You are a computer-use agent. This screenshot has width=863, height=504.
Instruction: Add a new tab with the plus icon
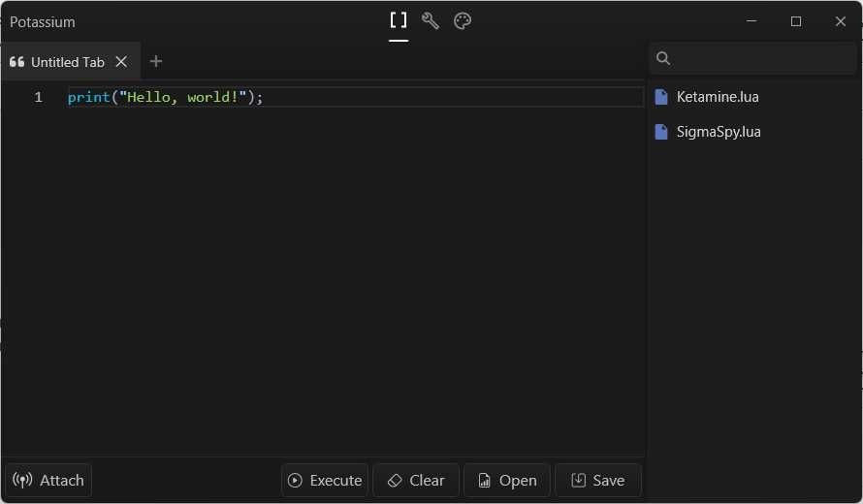[156, 62]
